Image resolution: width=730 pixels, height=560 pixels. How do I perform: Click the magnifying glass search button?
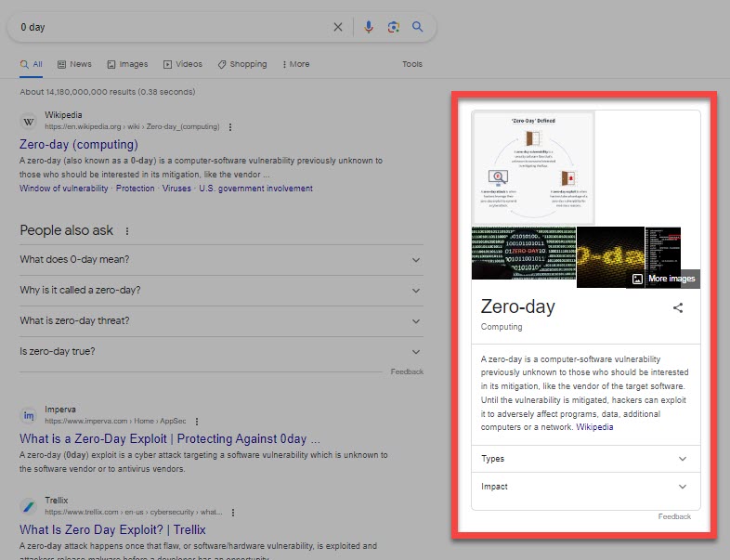coord(418,27)
